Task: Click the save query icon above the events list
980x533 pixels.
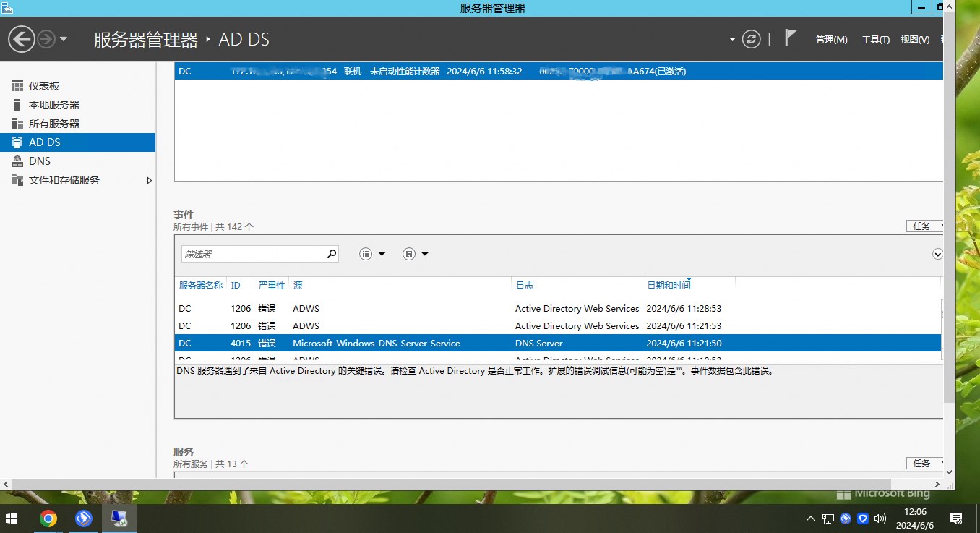Action: point(409,253)
